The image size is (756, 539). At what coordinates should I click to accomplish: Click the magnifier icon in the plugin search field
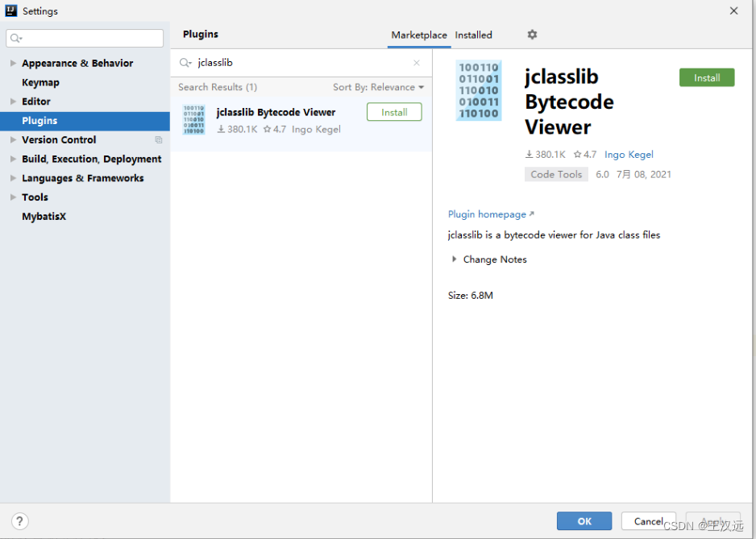pos(185,62)
